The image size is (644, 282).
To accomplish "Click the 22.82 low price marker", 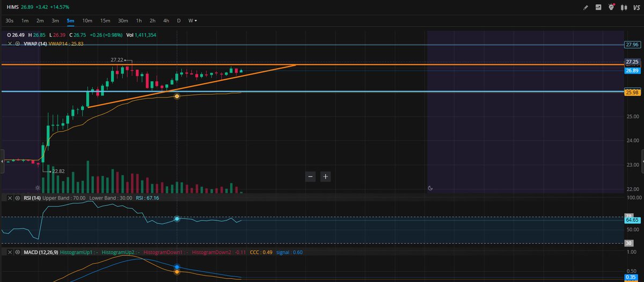I will point(58,172).
